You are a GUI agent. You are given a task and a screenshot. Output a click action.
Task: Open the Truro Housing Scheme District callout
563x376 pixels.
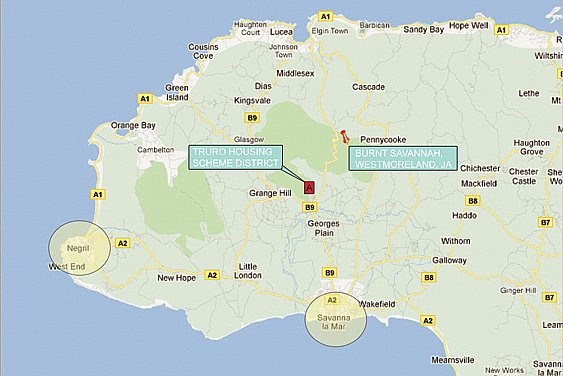[236, 157]
